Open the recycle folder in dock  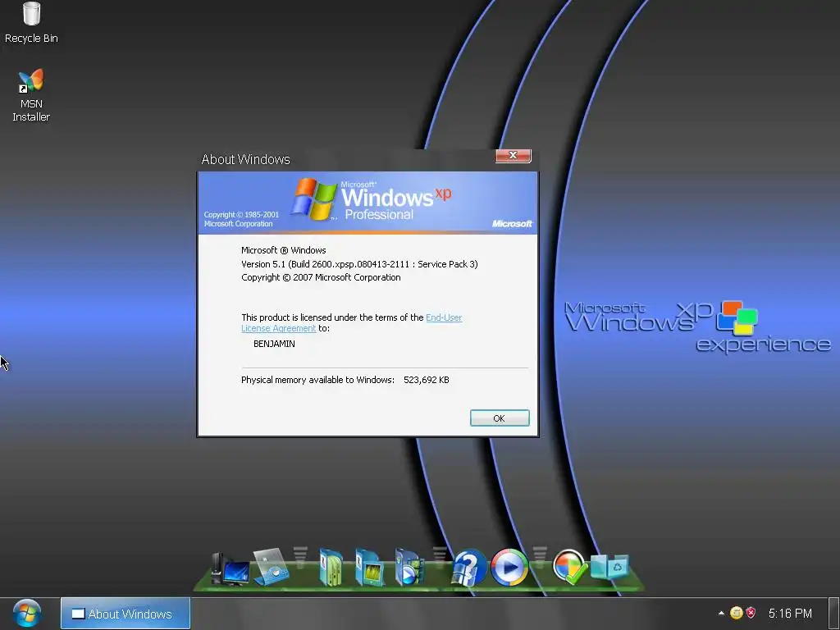pos(609,566)
